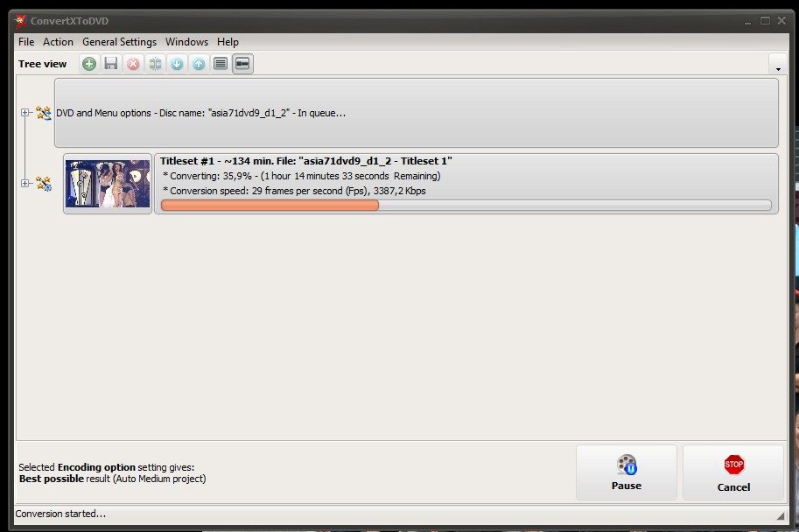Click the 'Tree view' toolbar label
The width and height of the screenshot is (799, 532).
[x=42, y=64]
